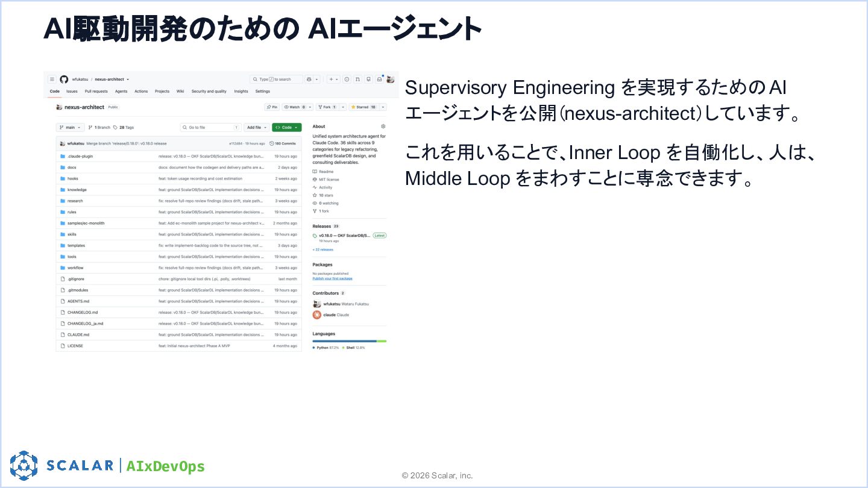Open the repository Settings tab
Screen dimensions: 868x488
pos(263,92)
